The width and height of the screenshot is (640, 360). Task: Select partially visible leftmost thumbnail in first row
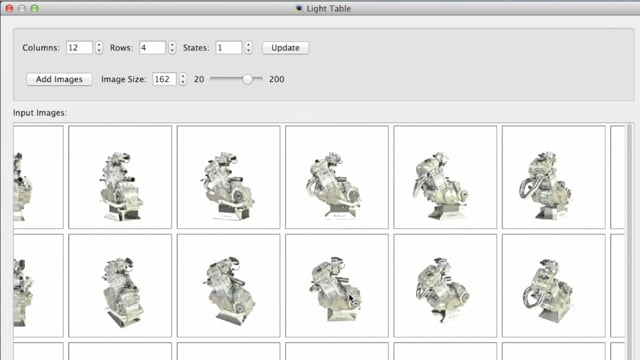(x=38, y=177)
